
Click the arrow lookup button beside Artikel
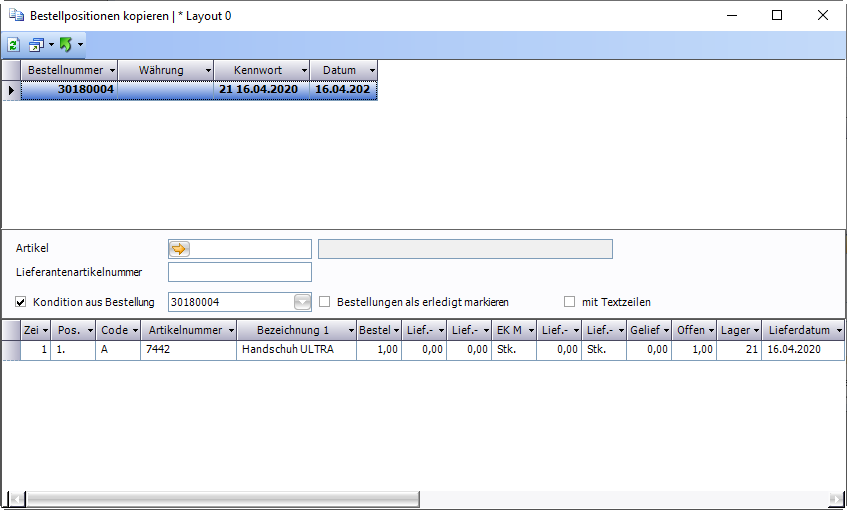pyautogui.click(x=180, y=249)
